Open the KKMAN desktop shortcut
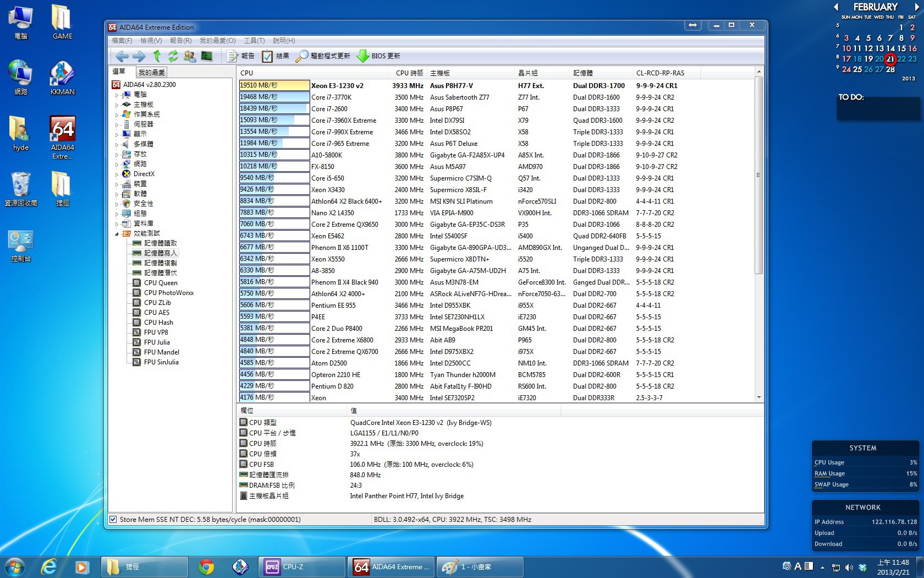 (62, 78)
